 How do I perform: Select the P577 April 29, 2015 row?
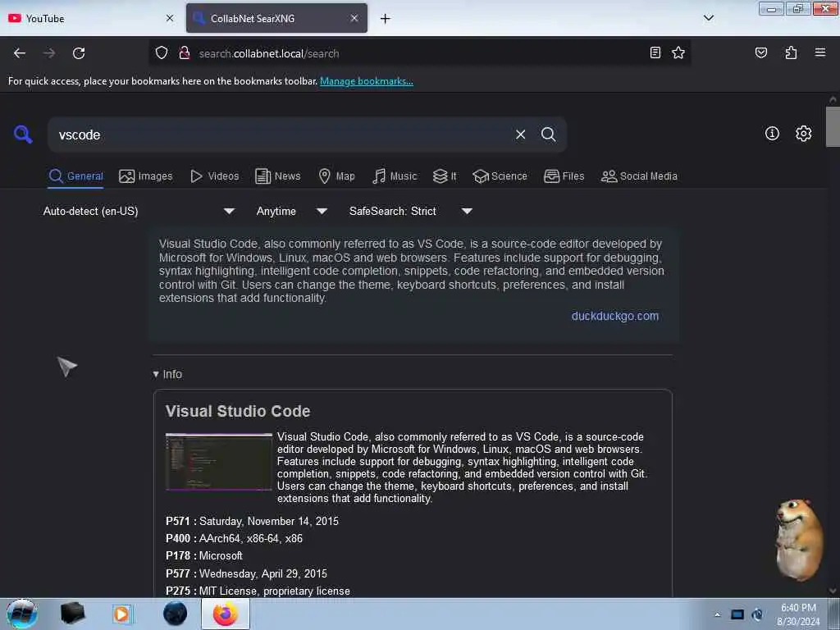coord(246,573)
